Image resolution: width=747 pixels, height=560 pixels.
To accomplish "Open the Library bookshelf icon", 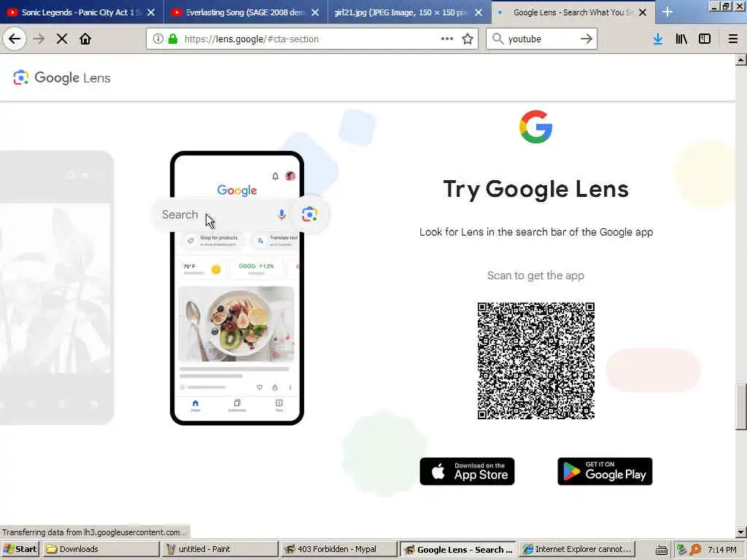I will 681,39.
